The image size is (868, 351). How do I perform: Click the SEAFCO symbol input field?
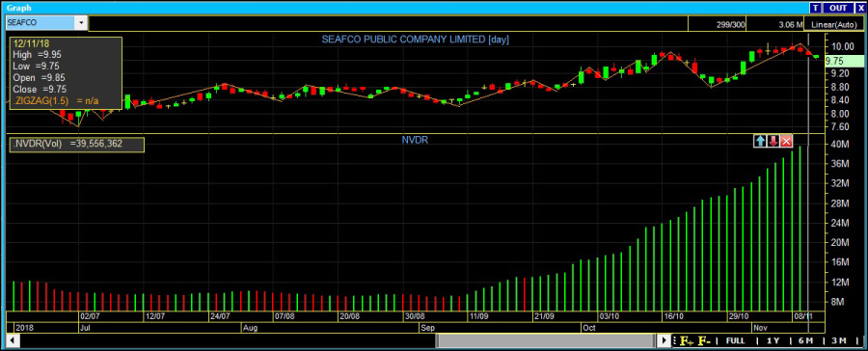click(41, 23)
